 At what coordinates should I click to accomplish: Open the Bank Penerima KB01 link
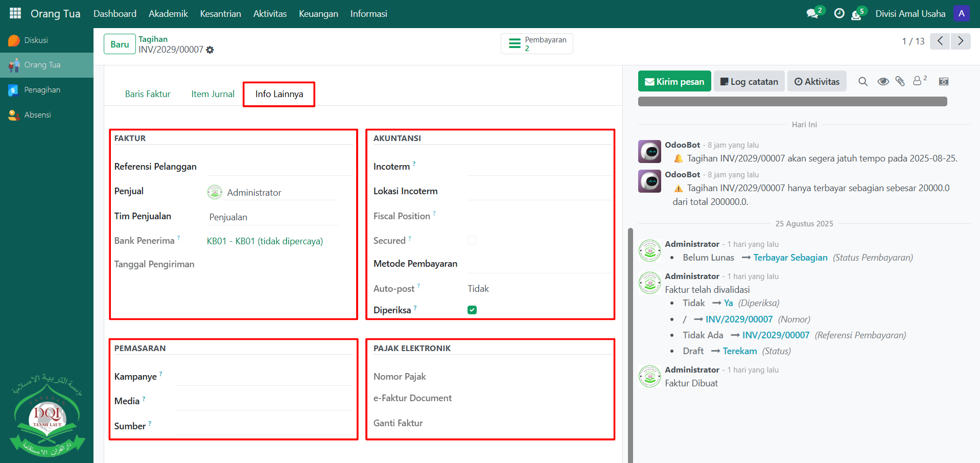pyautogui.click(x=265, y=241)
